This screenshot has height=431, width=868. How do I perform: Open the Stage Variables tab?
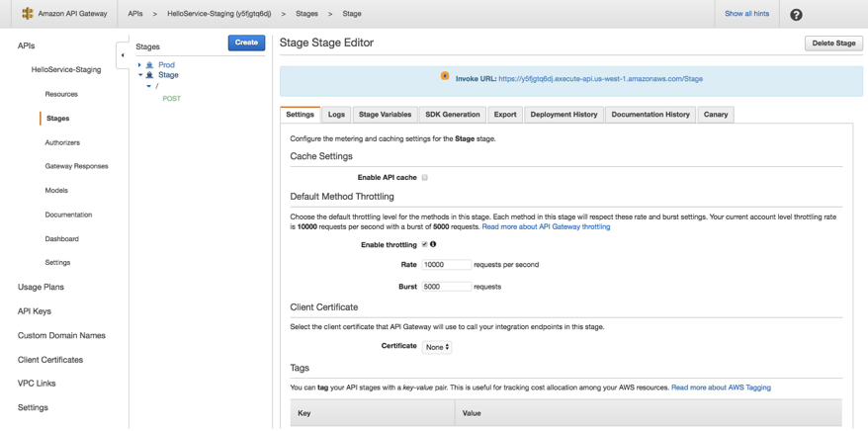pyautogui.click(x=385, y=115)
